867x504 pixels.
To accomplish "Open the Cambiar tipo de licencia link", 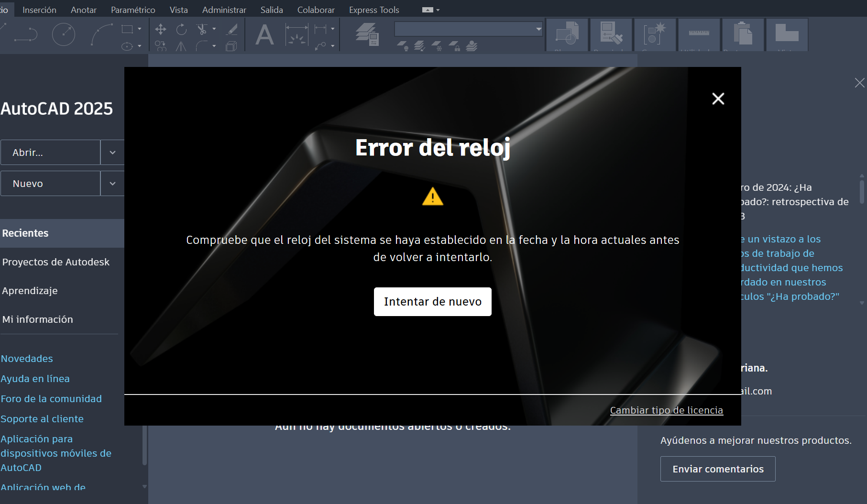I will coord(666,410).
